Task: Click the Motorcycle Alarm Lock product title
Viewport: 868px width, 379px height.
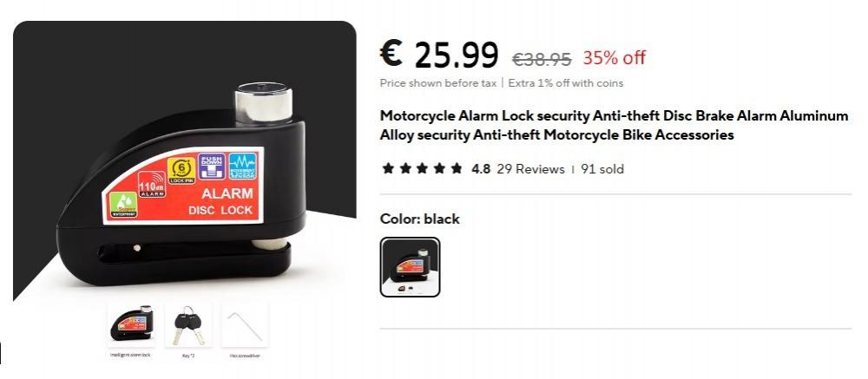Action: point(614,125)
